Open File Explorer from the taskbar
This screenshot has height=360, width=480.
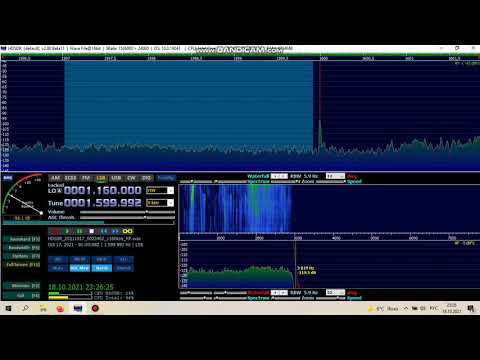coord(43,308)
